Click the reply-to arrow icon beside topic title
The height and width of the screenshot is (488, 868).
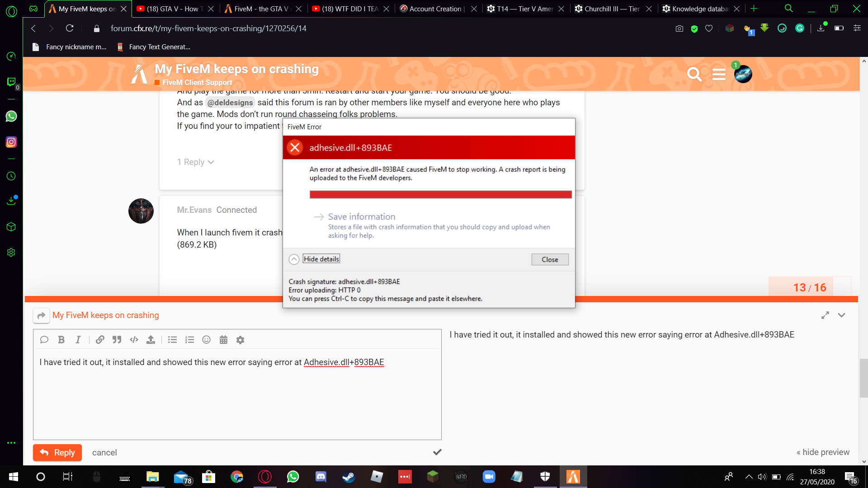coord(41,315)
